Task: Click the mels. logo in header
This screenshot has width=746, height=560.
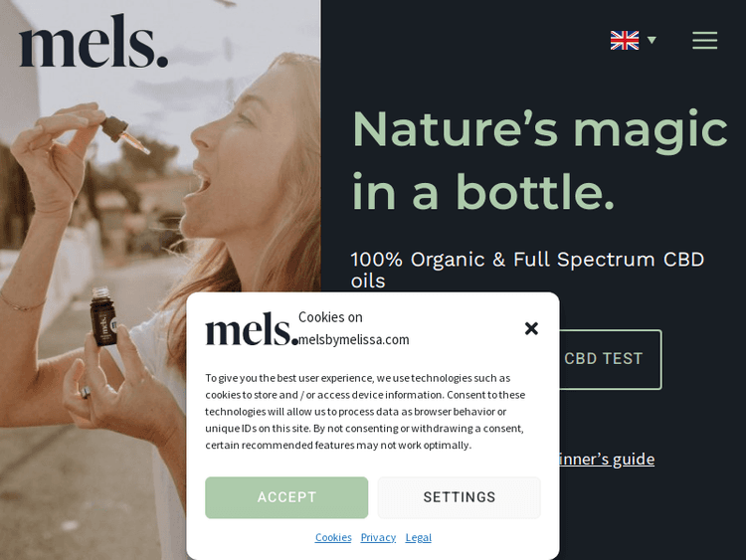Action: coord(93,41)
